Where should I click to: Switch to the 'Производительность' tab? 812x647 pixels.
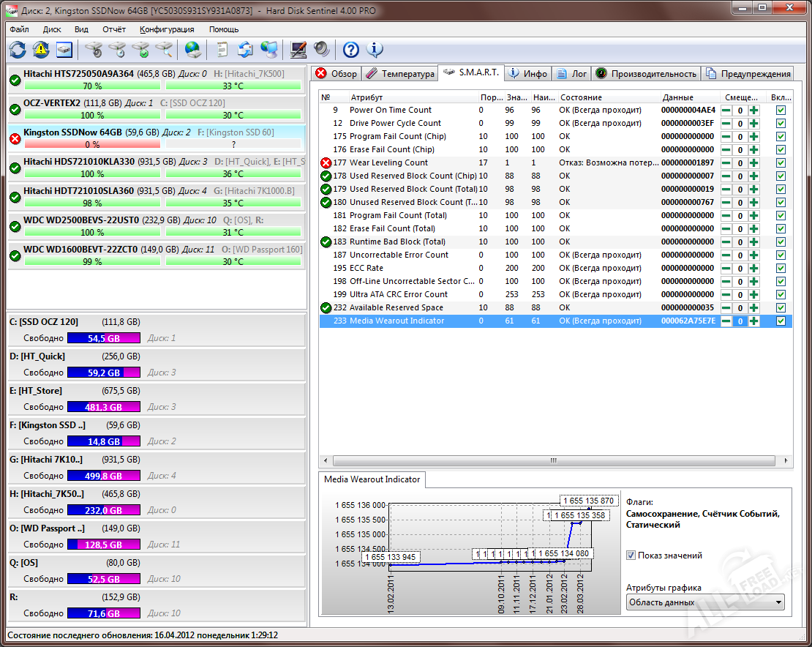click(647, 74)
